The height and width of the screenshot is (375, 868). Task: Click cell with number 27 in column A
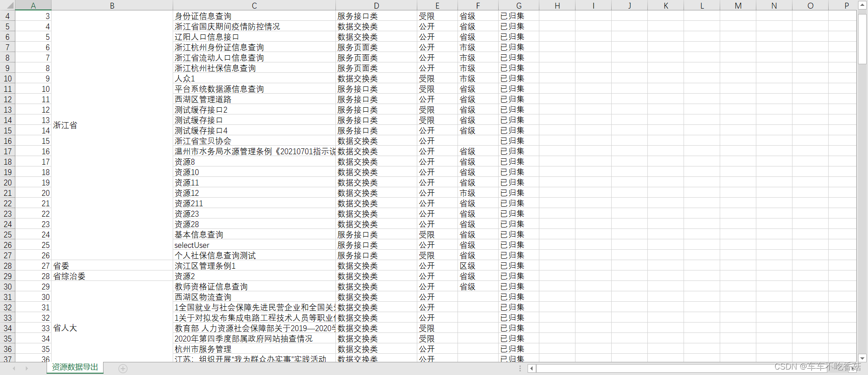[33, 266]
